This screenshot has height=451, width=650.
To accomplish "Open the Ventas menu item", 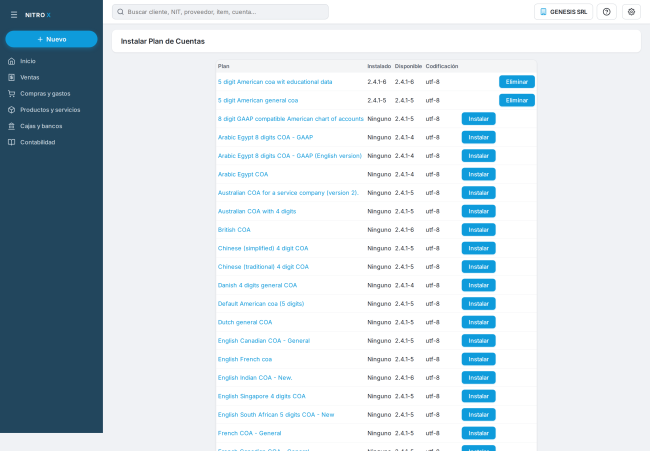I will 51,78.
